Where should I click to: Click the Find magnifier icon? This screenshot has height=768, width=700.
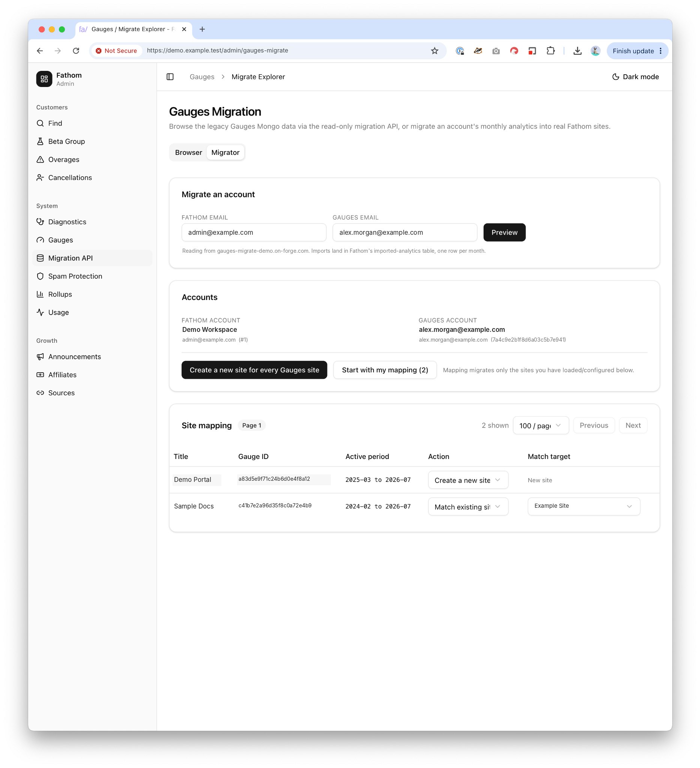pos(40,123)
